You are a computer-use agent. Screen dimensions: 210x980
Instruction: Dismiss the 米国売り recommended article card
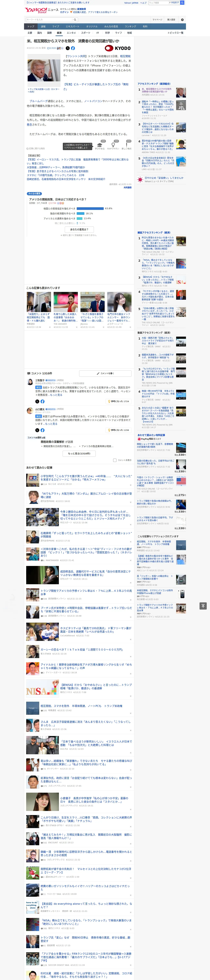(x=50, y=327)
